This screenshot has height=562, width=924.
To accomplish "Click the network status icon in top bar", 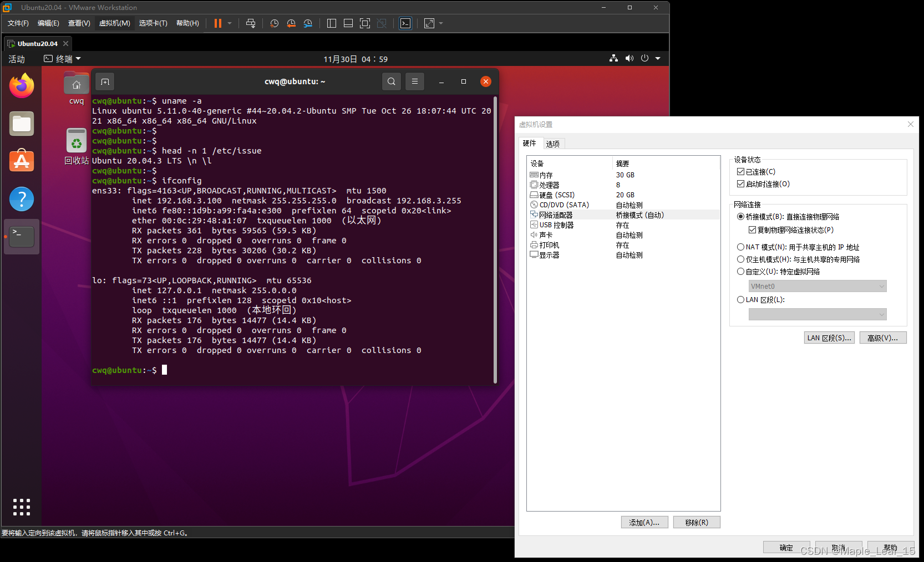I will (x=613, y=58).
